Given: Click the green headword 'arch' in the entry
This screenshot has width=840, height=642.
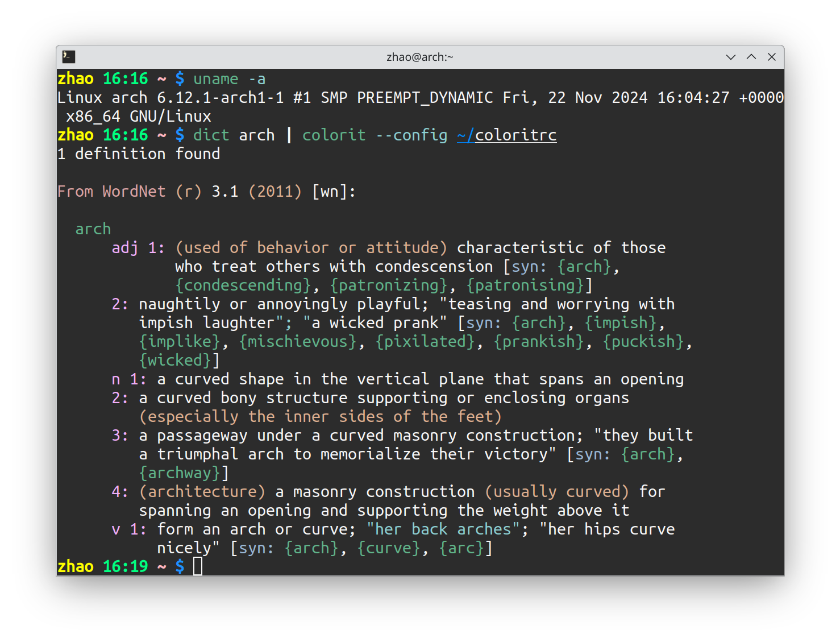Looking at the screenshot, I should click(93, 229).
